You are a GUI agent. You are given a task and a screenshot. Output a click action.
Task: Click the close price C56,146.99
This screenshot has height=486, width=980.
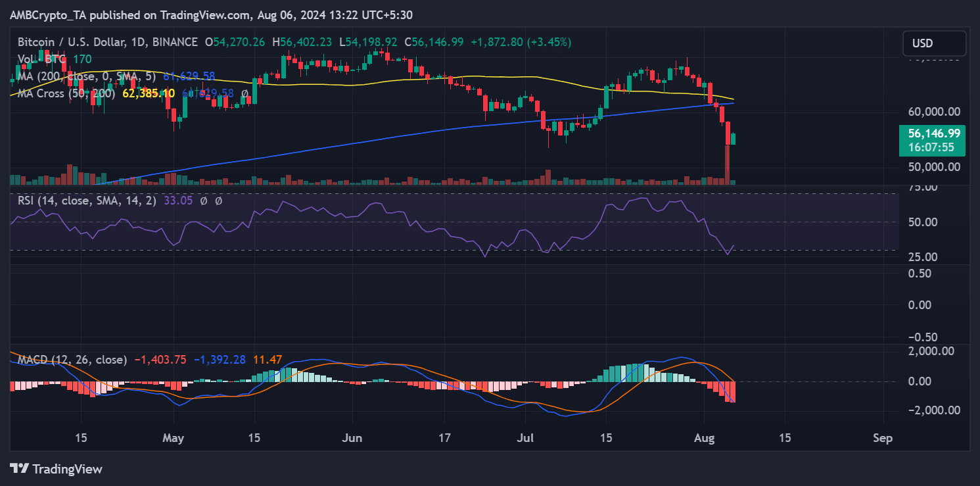pos(434,42)
